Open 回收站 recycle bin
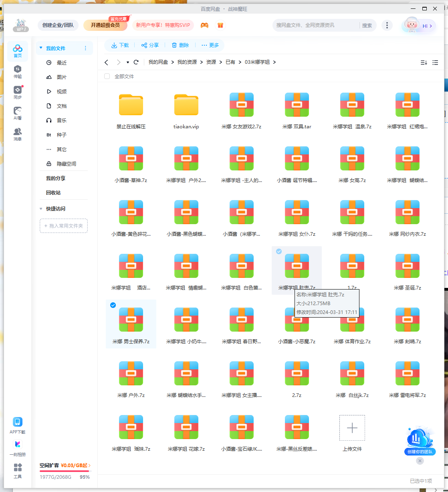This screenshot has width=448, height=492. tap(53, 192)
